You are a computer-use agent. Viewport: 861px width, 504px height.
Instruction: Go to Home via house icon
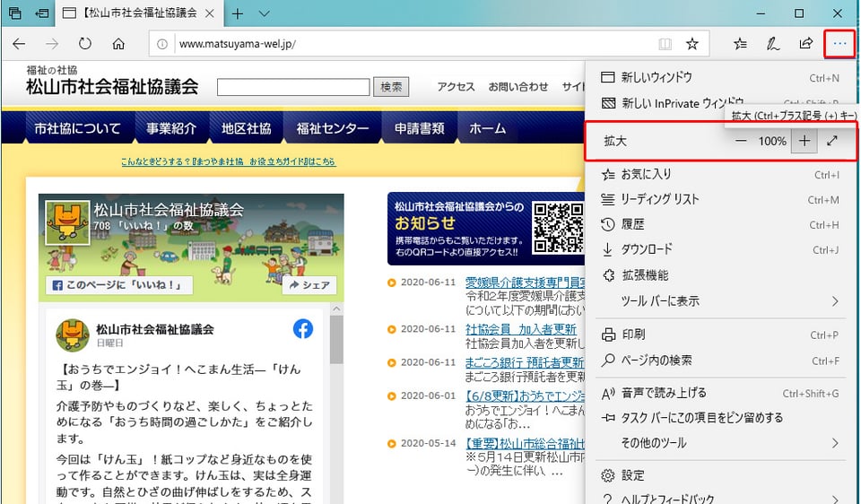(x=118, y=44)
